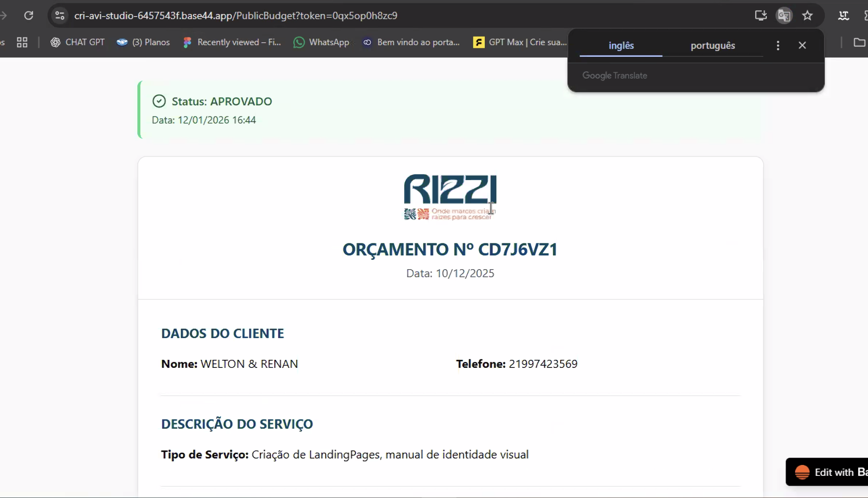The image size is (868, 498).
Task: Switch translation to inglês tab
Action: pyautogui.click(x=621, y=46)
